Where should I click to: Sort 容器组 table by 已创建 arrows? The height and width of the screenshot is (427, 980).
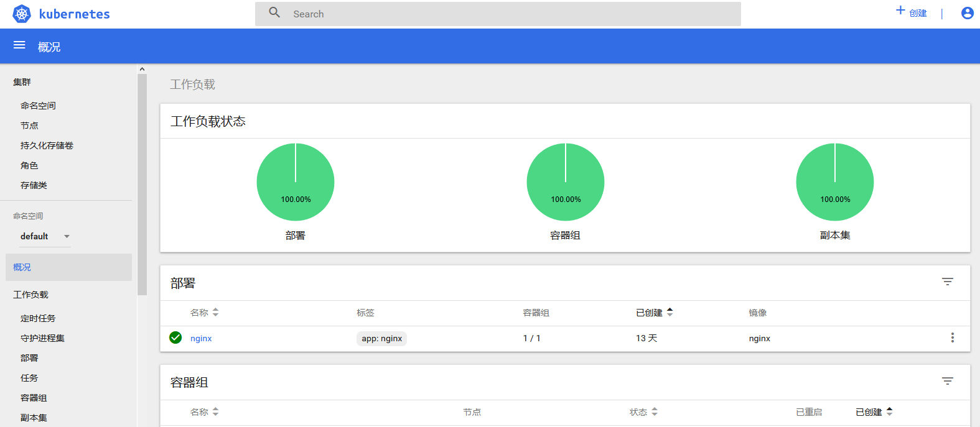(x=890, y=411)
